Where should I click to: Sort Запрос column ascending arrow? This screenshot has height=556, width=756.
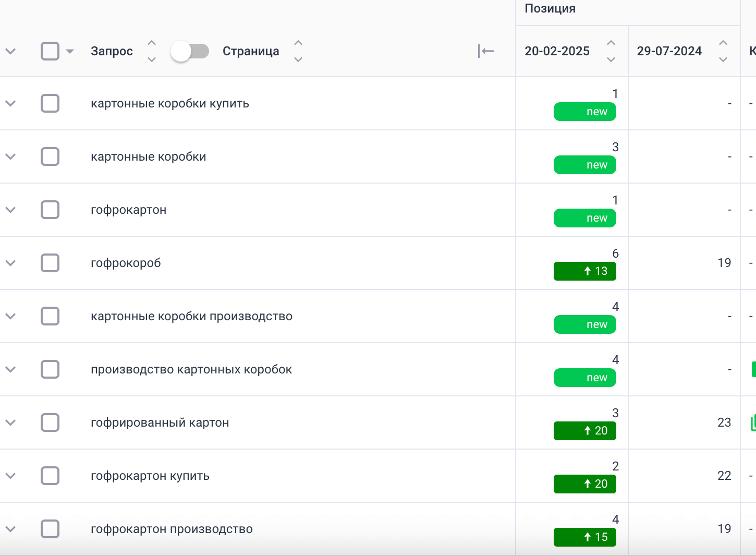pyautogui.click(x=152, y=43)
